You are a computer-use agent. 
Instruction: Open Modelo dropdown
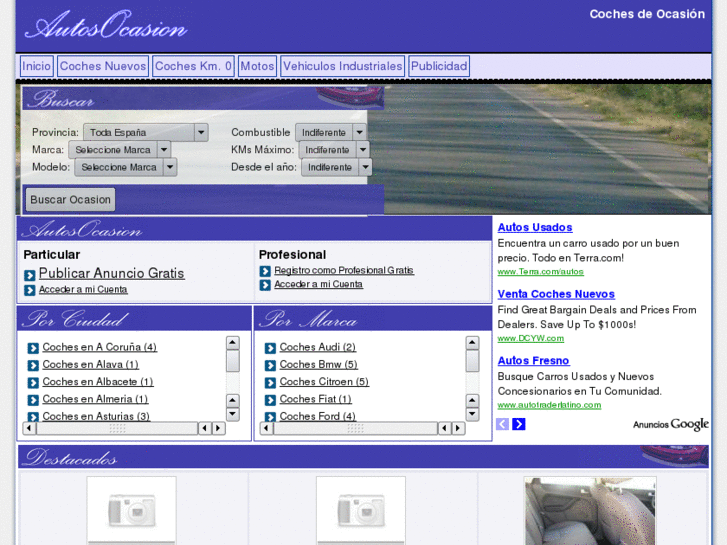(126, 167)
